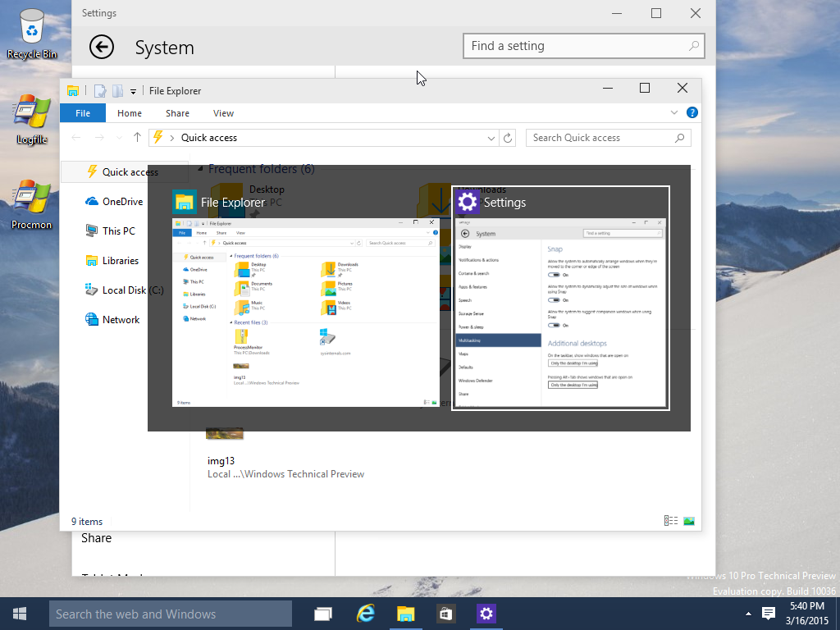Select Quick access in navigation pane
The image size is (840, 630).
(x=125, y=172)
